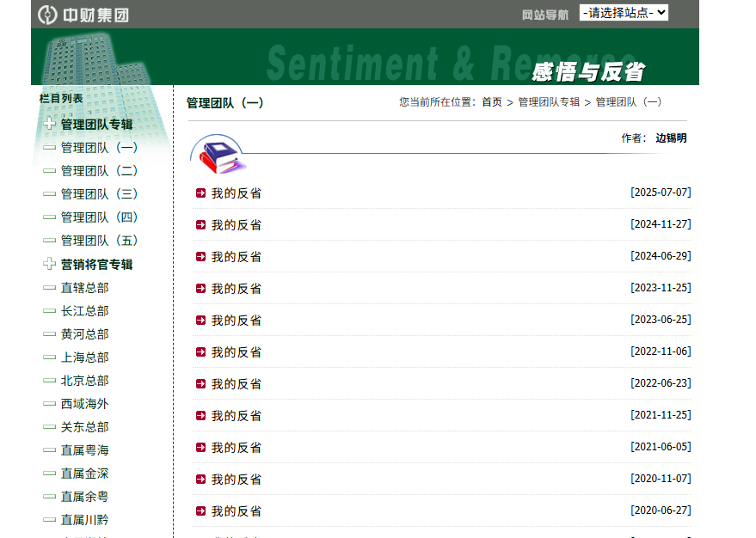Click the 中财集团 logo icon
Viewport: 756px width, 538px height.
click(x=48, y=15)
